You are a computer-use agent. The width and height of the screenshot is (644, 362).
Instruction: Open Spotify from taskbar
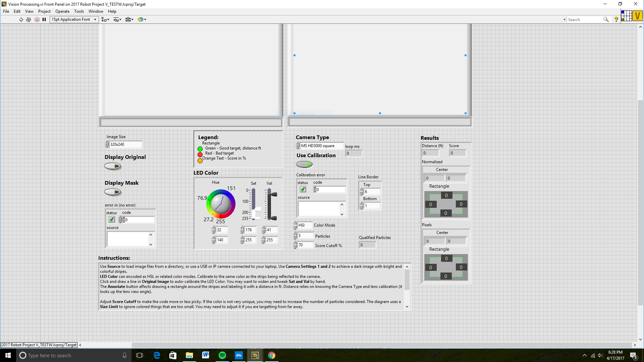point(222,355)
